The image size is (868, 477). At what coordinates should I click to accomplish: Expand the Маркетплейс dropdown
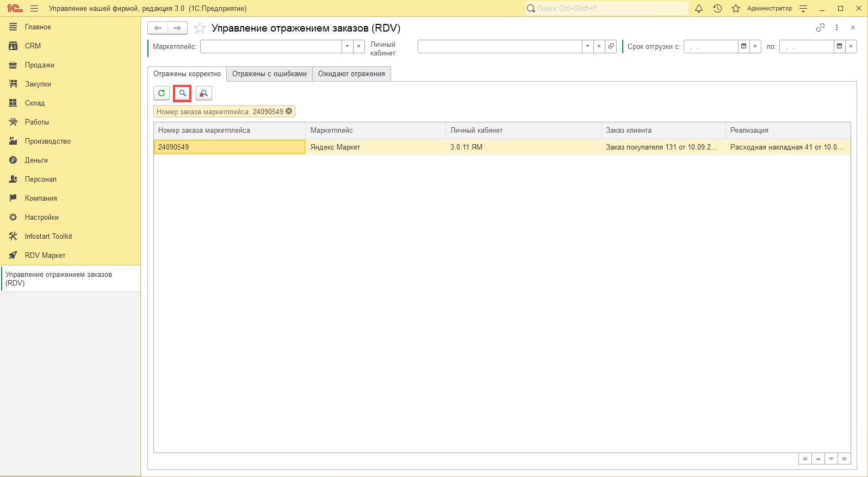tap(347, 46)
